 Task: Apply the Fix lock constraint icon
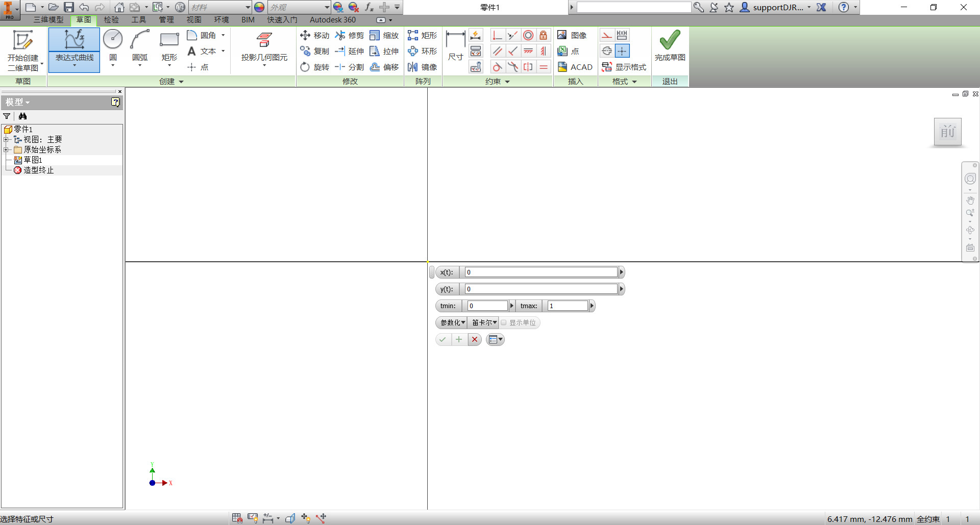(544, 35)
